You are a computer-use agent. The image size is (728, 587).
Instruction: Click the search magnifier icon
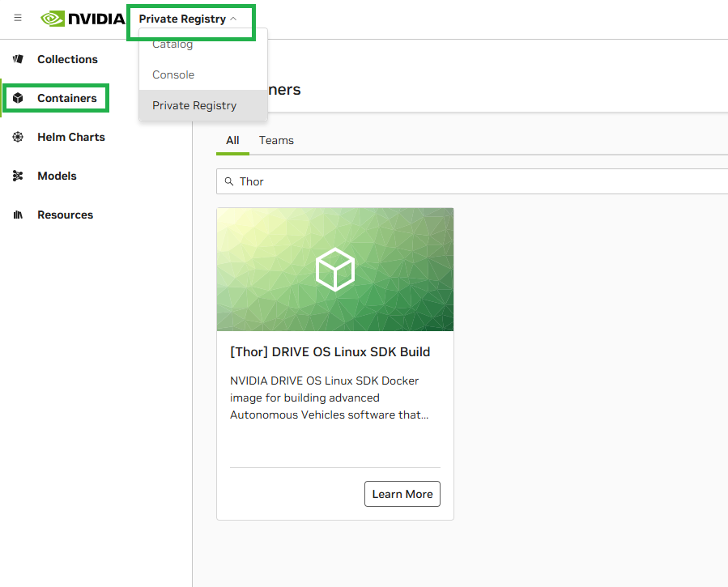(229, 181)
